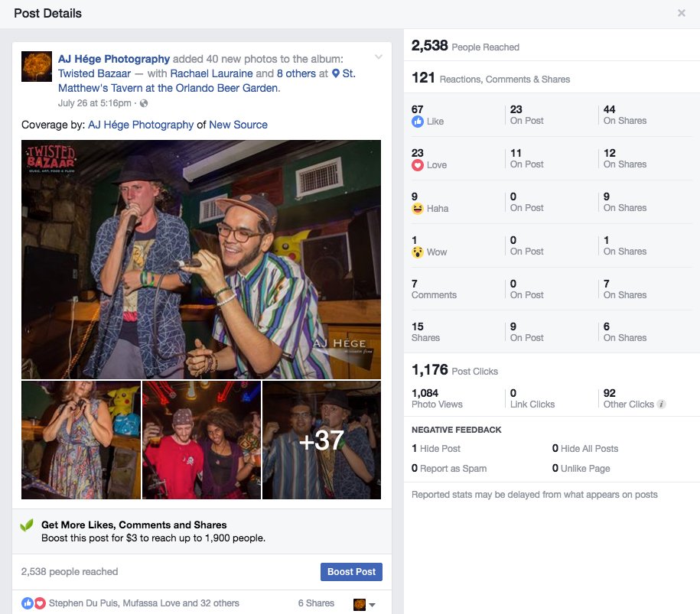This screenshot has width=700, height=614.
Task: Click the green leaf boost icon
Action: pyautogui.click(x=27, y=525)
